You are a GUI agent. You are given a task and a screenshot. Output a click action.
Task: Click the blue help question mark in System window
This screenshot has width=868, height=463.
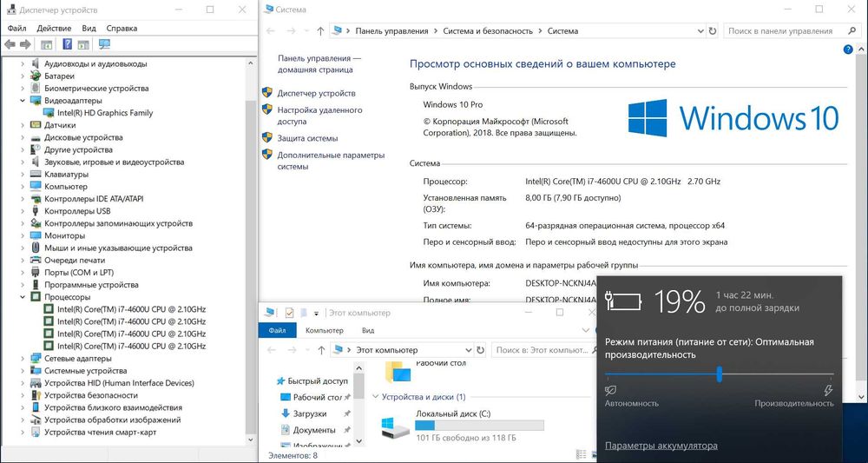(847, 50)
